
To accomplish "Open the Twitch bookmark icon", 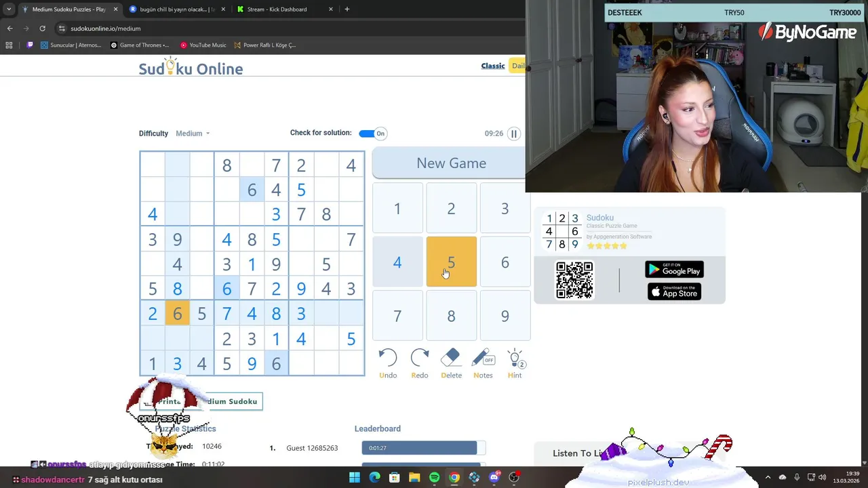I will pos(30,45).
